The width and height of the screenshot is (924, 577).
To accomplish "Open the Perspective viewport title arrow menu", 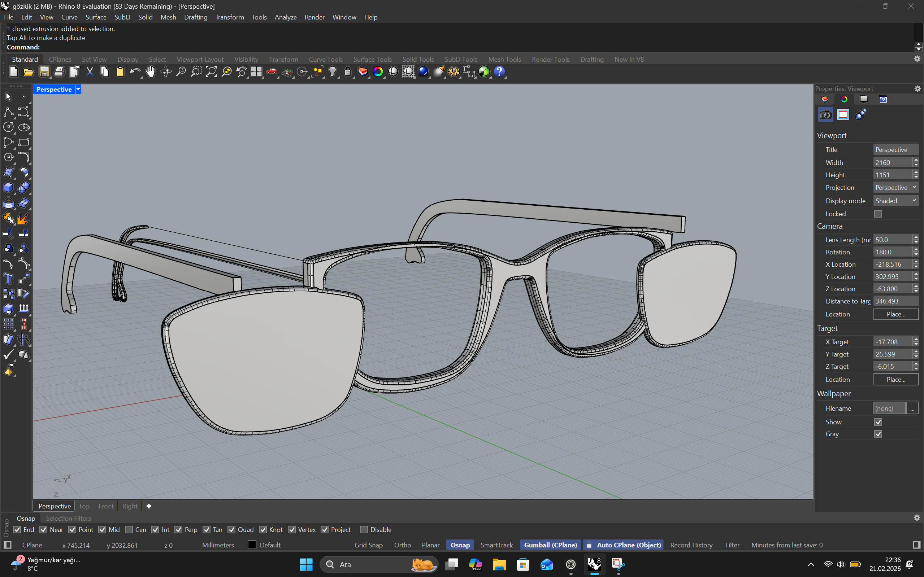I will click(78, 89).
